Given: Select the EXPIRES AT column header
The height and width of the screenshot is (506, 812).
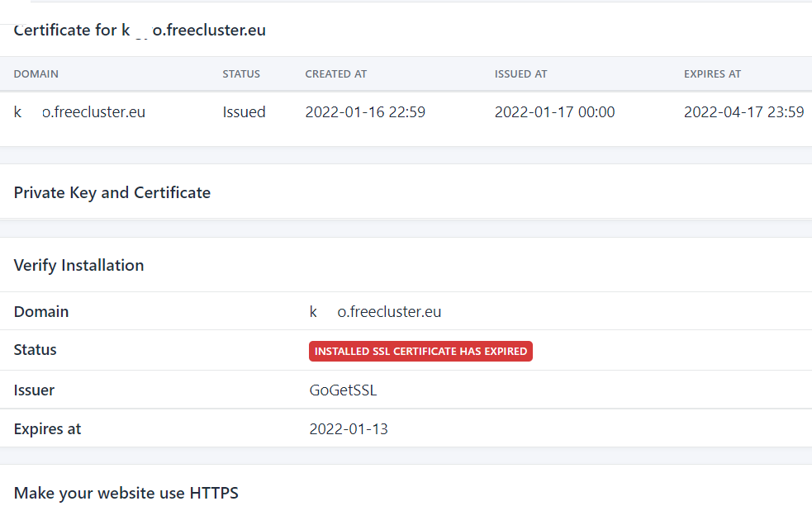Looking at the screenshot, I should click(713, 74).
